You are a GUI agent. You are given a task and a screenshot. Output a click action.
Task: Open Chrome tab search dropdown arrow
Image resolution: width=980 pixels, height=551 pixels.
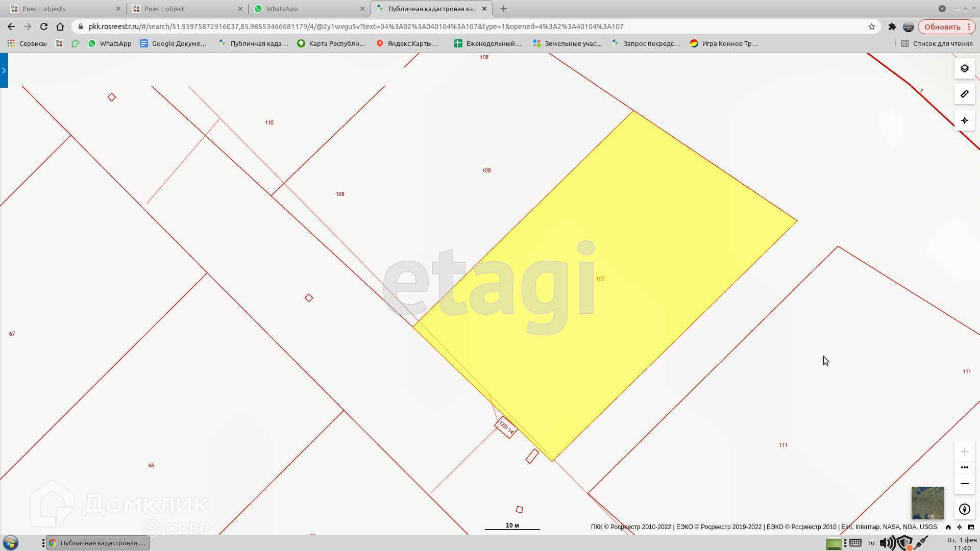tap(942, 9)
